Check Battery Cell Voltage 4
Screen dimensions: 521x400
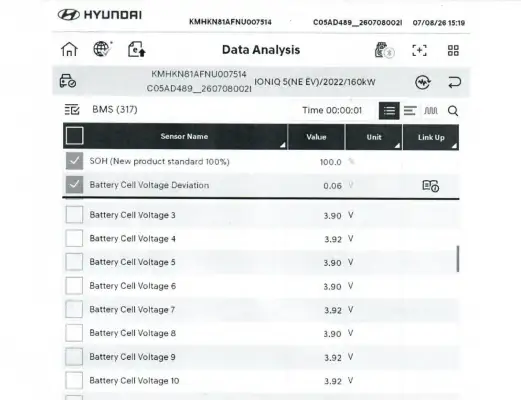click(x=74, y=238)
